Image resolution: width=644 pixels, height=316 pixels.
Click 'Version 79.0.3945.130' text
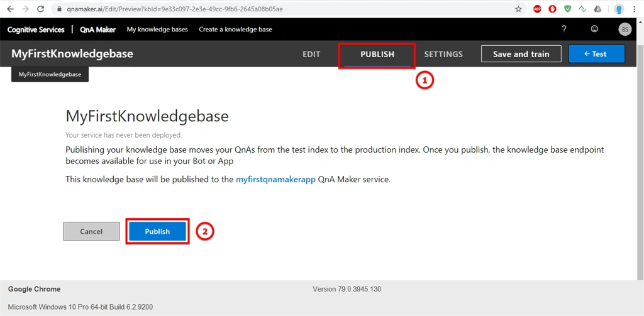347,290
